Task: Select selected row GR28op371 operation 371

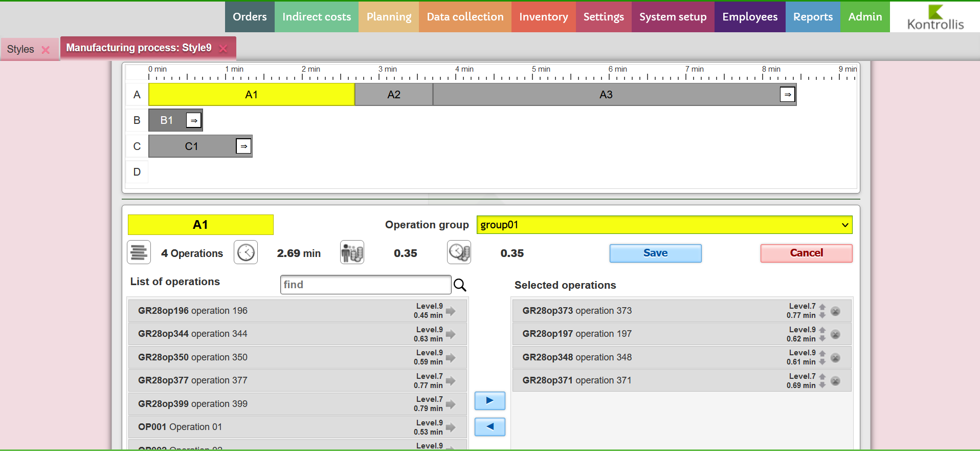Action: 682,380
